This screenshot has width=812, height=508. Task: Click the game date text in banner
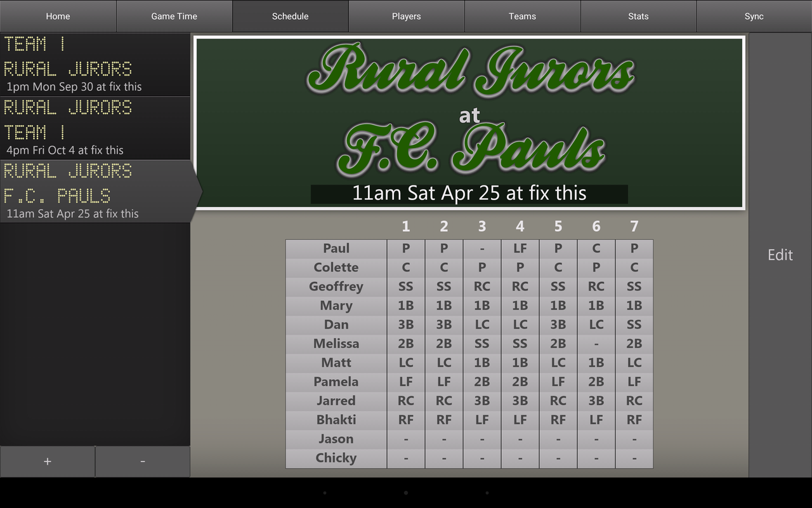tap(469, 194)
